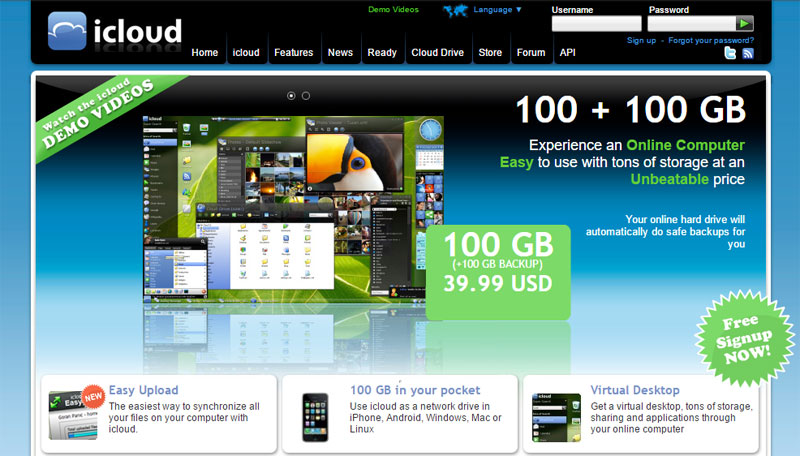Click the Watch the icloud Demo Videos ribbon

[99, 113]
